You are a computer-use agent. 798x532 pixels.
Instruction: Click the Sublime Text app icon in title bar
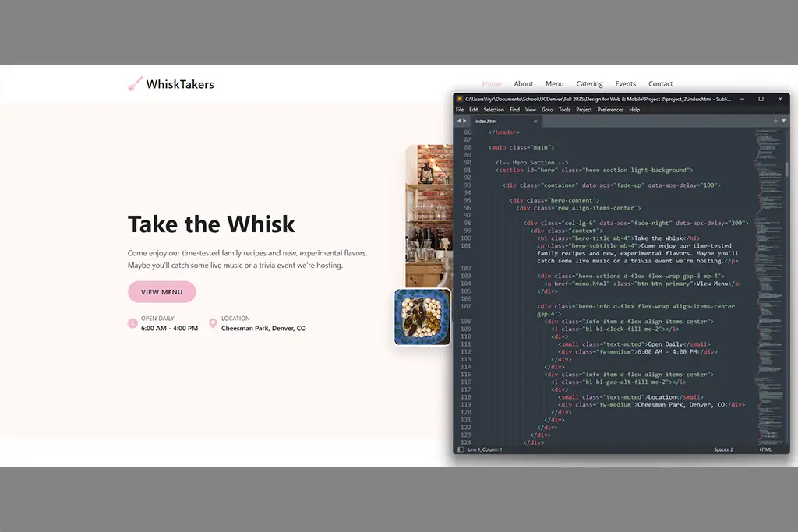pos(460,99)
